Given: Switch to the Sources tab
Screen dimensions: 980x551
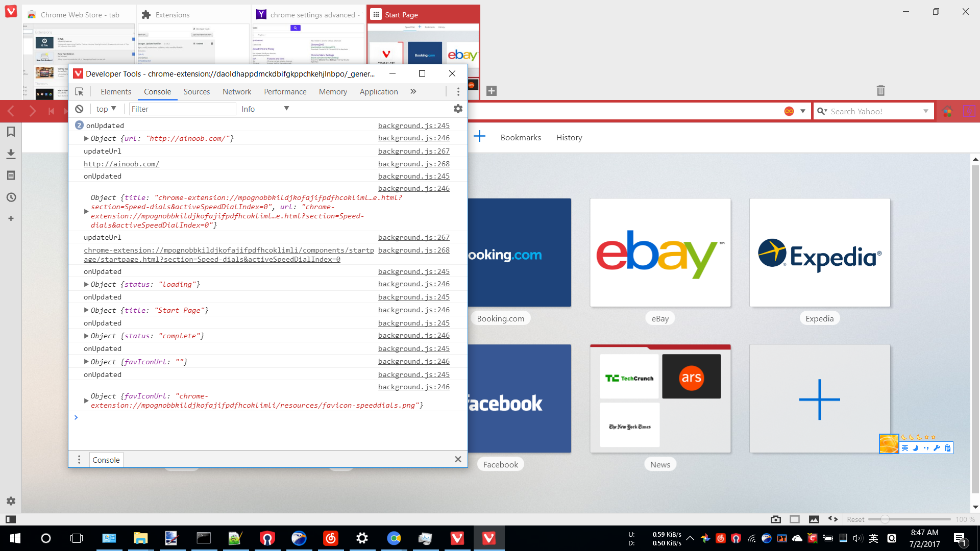Looking at the screenshot, I should pyautogui.click(x=197, y=92).
